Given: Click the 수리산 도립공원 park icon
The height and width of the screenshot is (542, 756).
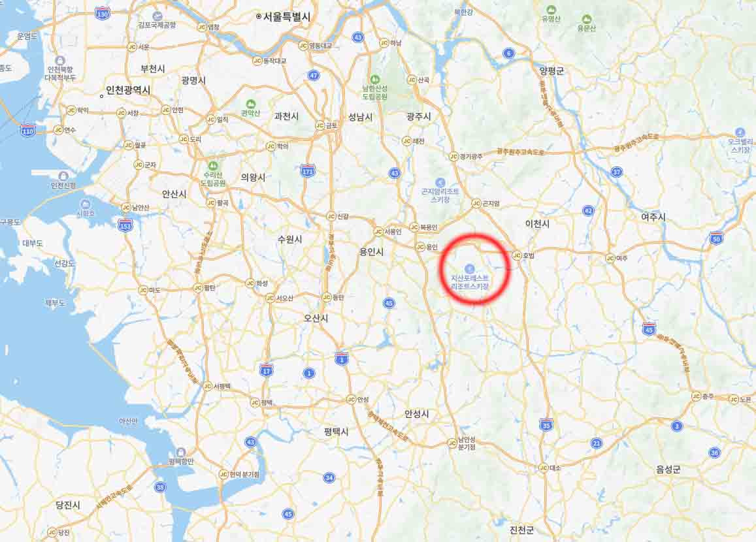Looking at the screenshot, I should coord(212,167).
